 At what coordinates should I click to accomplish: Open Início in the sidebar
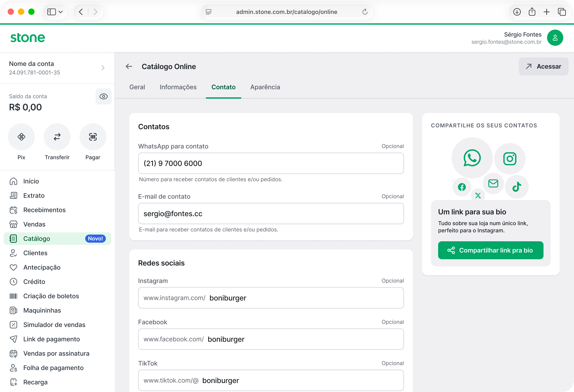click(57, 181)
